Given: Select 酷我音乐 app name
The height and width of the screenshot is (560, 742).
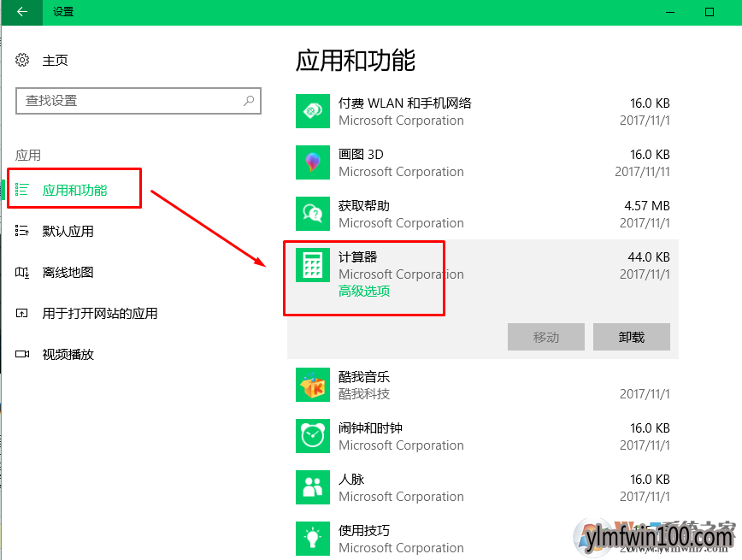Looking at the screenshot, I should click(x=364, y=377).
